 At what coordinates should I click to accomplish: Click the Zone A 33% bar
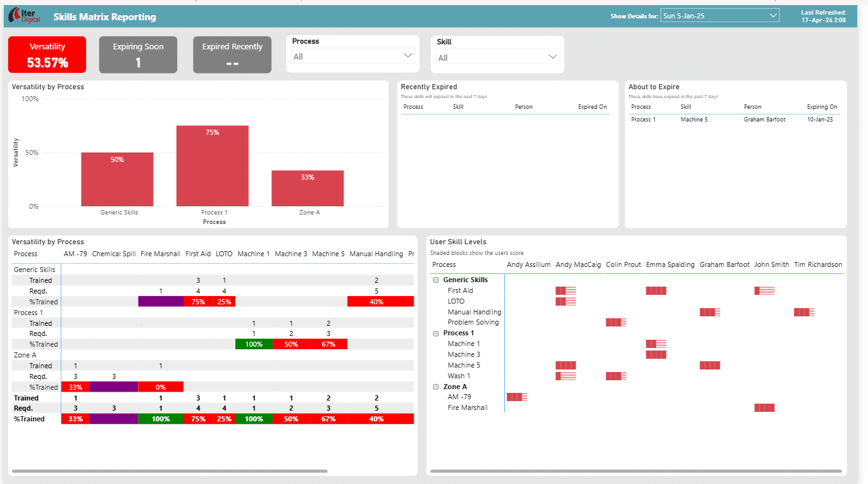click(x=307, y=188)
